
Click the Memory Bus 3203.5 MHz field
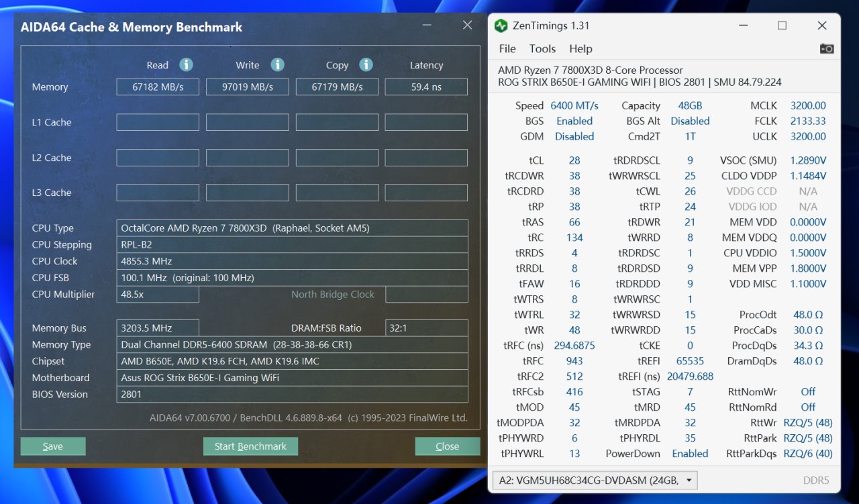[158, 328]
